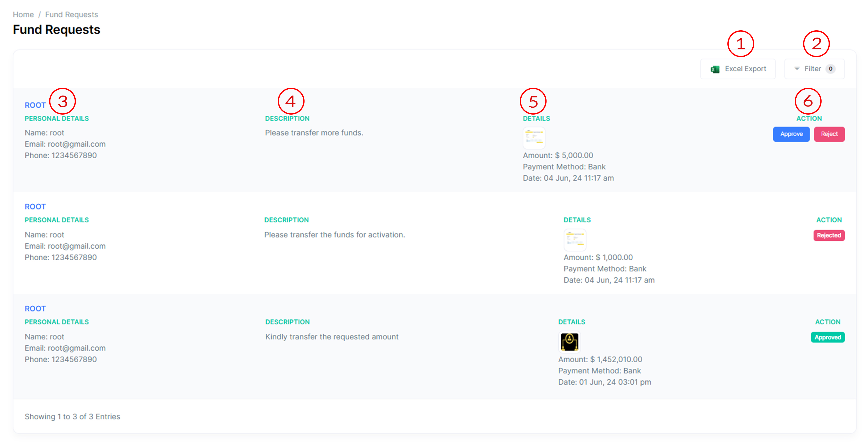Go to Home breadcrumb link

pos(23,14)
